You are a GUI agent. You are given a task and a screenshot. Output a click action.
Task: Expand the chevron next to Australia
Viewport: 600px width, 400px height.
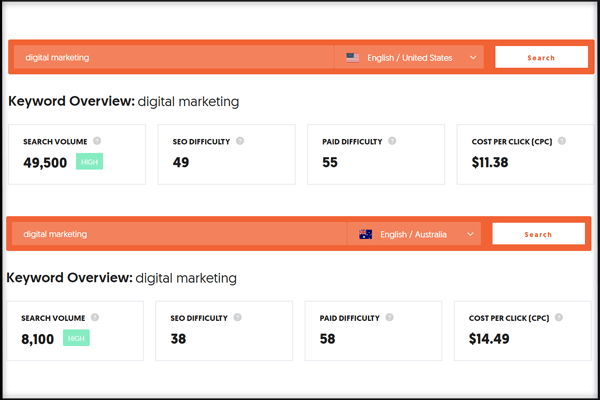click(471, 234)
